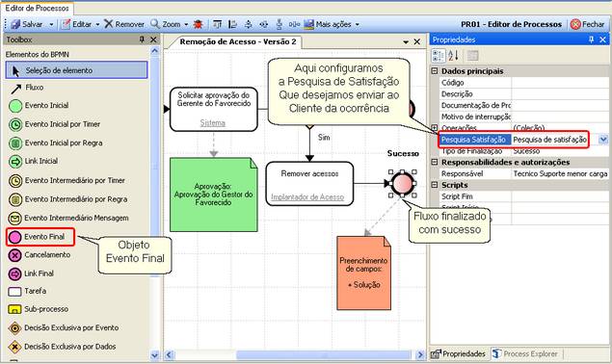Image resolution: width=612 pixels, height=364 pixels.
Task: Click the Implantador de Acesso link
Action: coord(307,197)
